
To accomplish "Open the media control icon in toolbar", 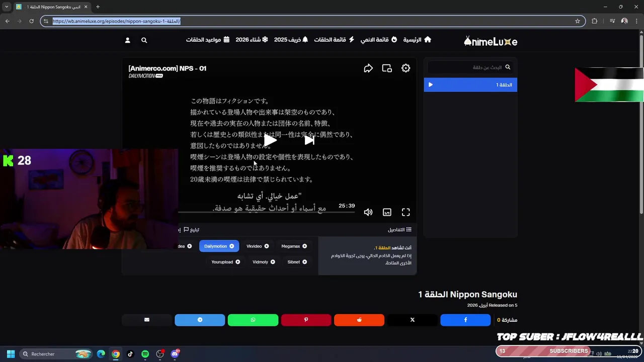I will 612,21.
